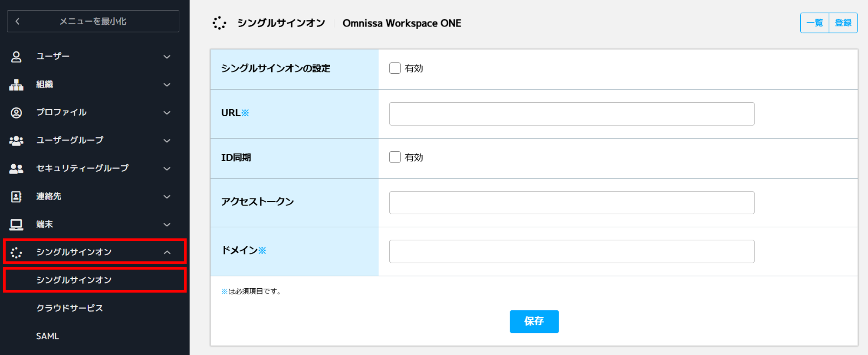This screenshot has width=868, height=355.
Task: Focus the URL input field
Action: (x=572, y=114)
